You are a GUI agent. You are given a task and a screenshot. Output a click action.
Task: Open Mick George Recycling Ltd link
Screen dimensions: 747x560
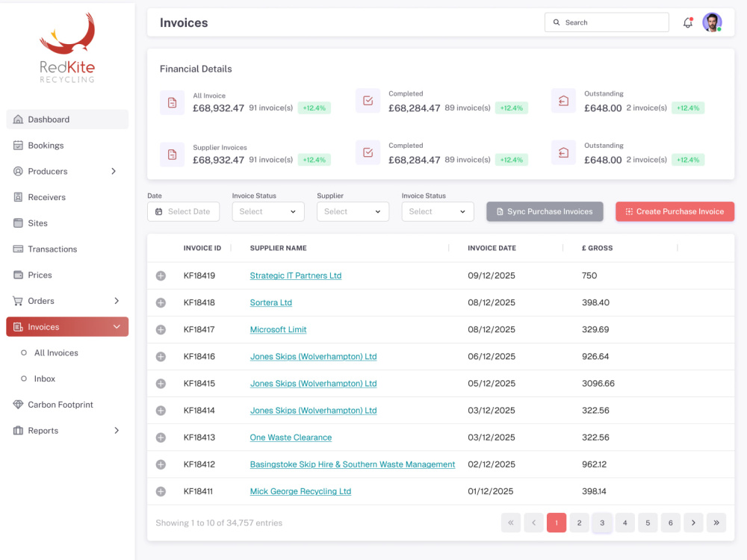(300, 491)
